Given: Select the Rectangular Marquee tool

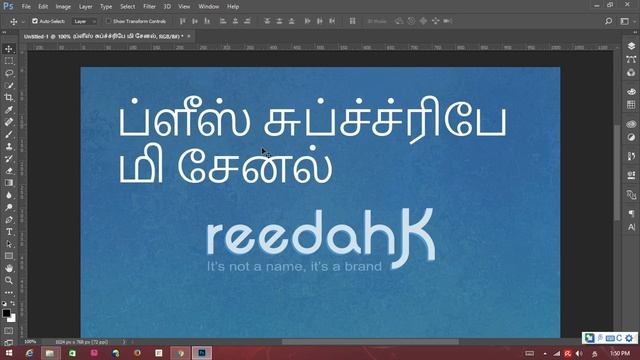Looking at the screenshot, I should pyautogui.click(x=9, y=61).
